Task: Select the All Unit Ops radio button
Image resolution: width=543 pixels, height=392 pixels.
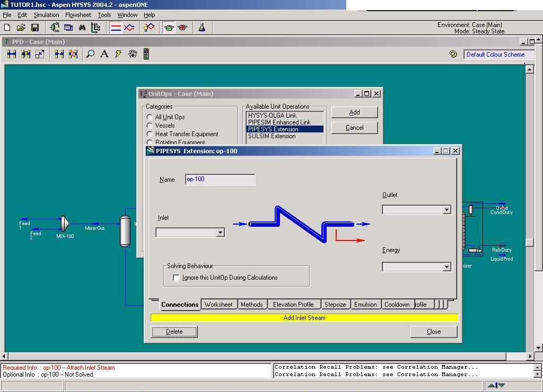Action: 149,117
